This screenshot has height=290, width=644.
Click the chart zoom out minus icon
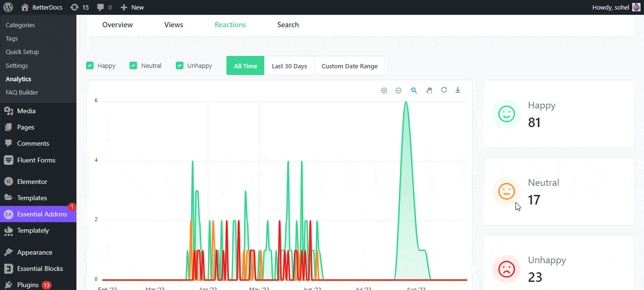398,90
